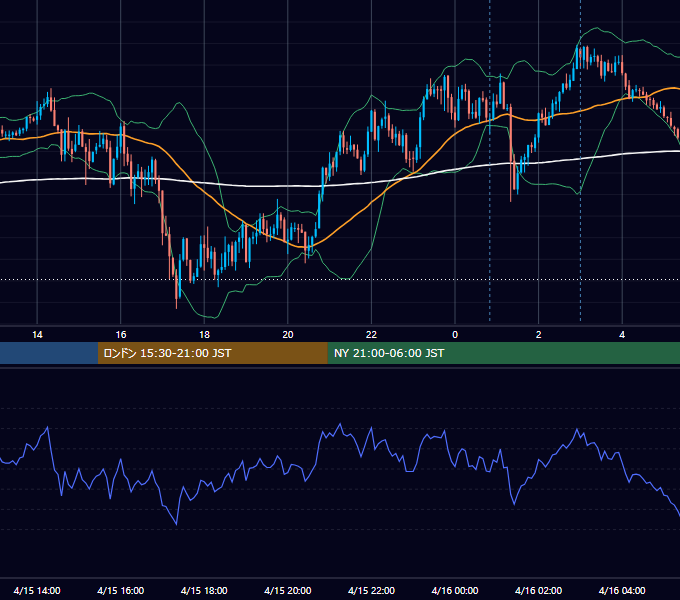Click the '16' hour label on the upper axis
This screenshot has height=600, width=680.
click(x=121, y=335)
